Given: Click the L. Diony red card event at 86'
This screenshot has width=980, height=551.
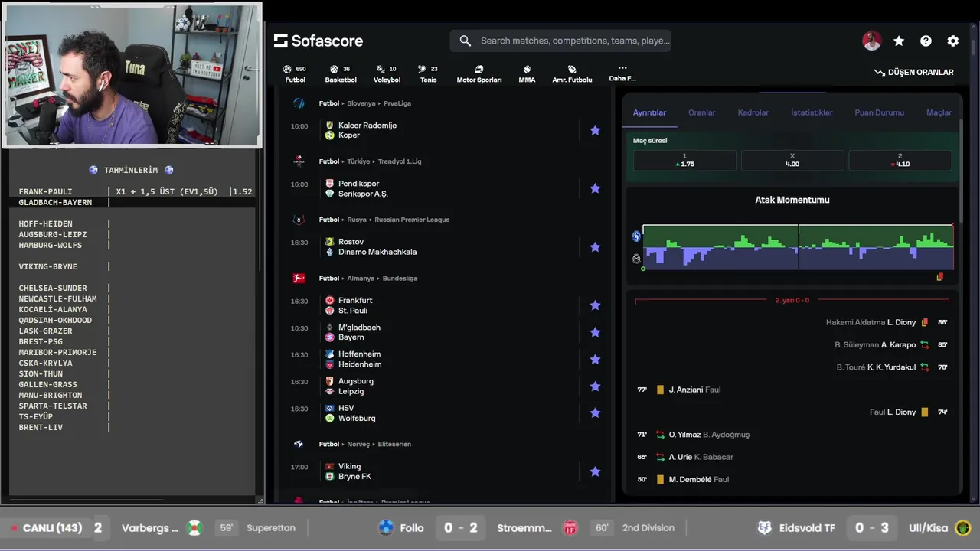Looking at the screenshot, I should click(x=887, y=322).
